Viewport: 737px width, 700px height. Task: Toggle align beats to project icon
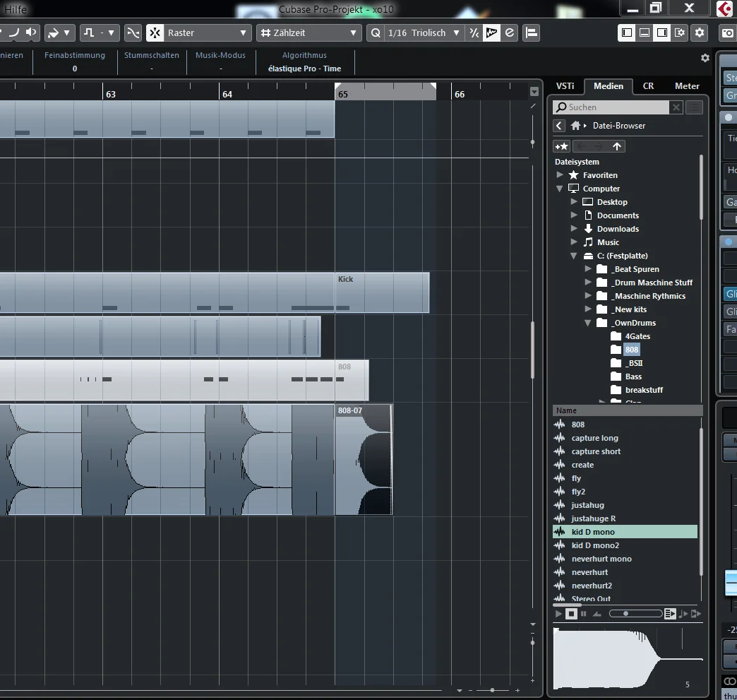683,613
